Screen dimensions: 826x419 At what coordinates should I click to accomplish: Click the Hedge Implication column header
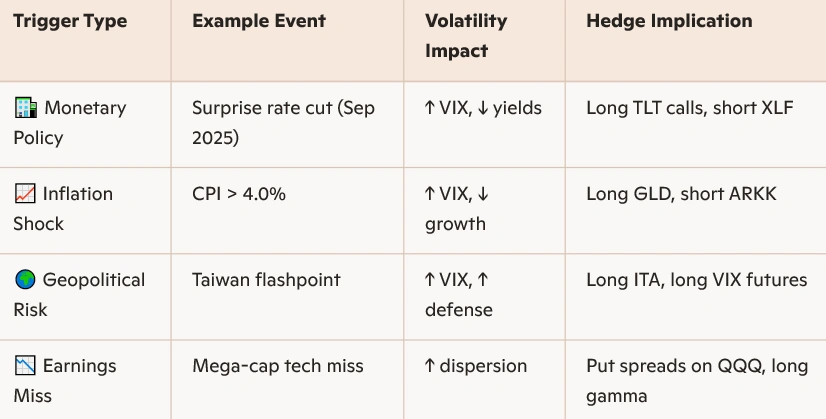pyautogui.click(x=669, y=21)
